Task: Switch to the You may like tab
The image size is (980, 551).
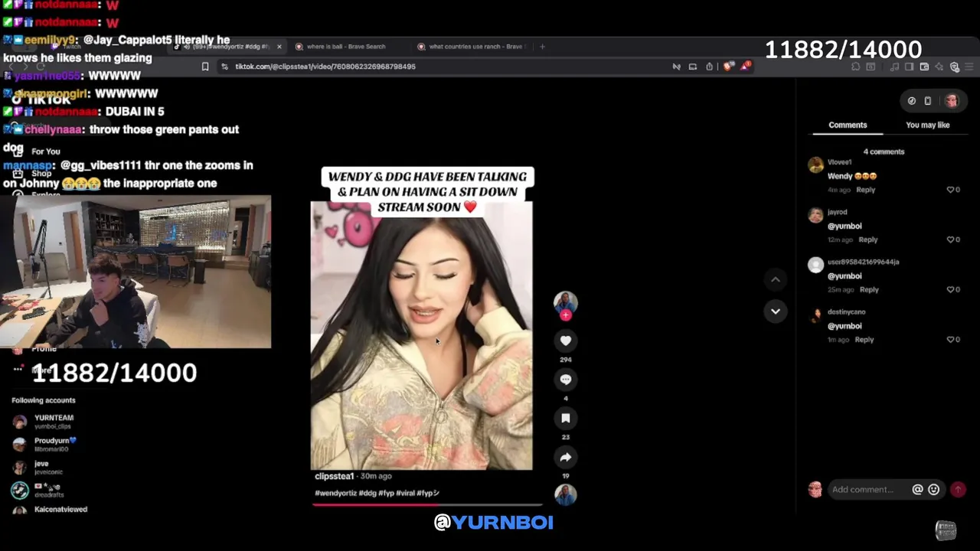Action: (927, 125)
